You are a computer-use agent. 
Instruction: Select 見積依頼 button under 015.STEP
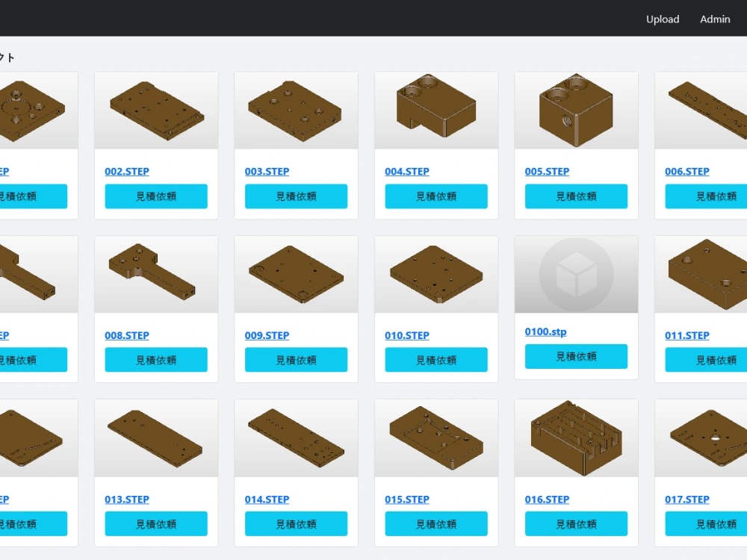tap(436, 524)
